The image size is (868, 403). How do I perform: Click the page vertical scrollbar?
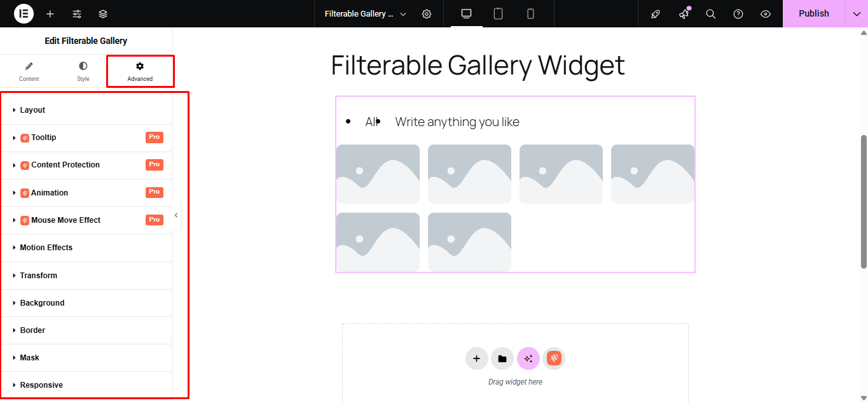(864, 202)
